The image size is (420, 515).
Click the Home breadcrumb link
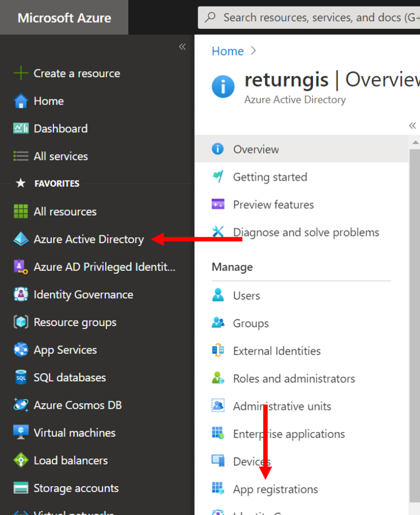pyautogui.click(x=228, y=51)
